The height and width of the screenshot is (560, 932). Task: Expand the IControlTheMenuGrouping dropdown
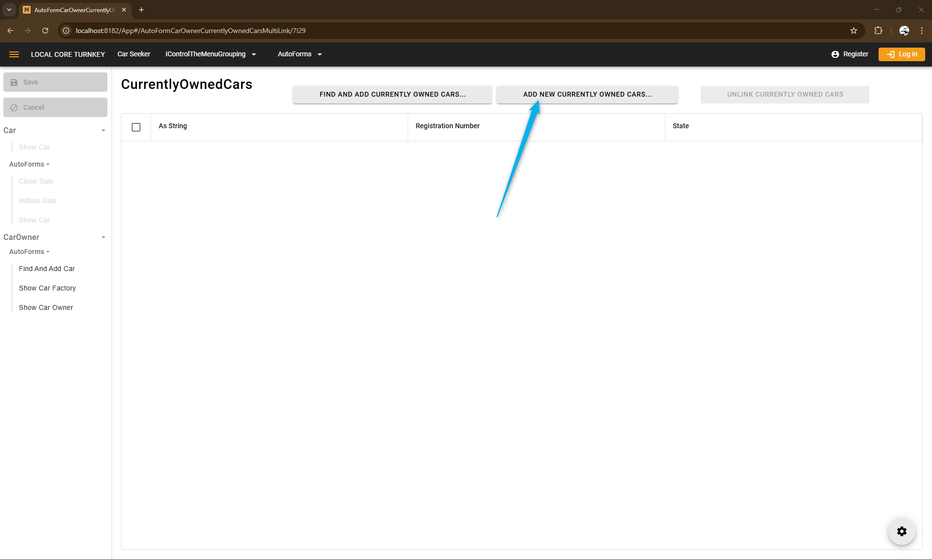pyautogui.click(x=210, y=54)
